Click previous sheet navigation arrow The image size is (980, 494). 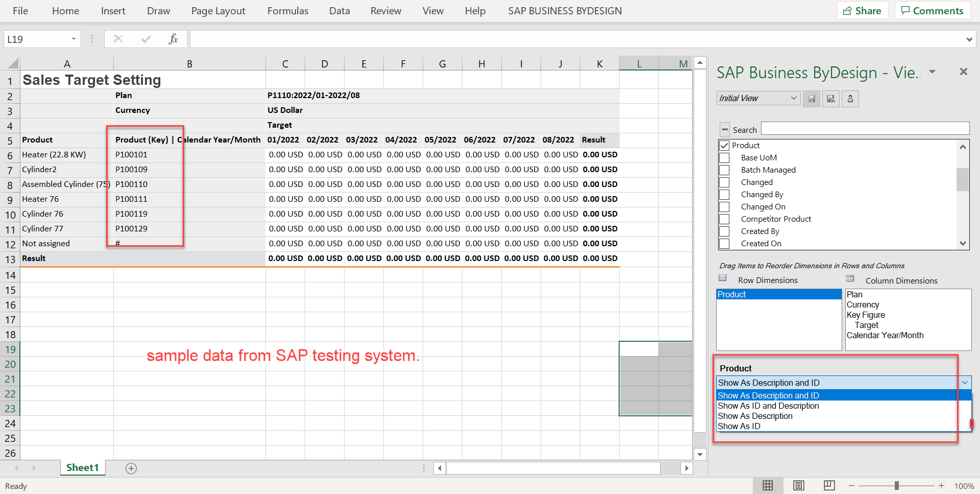click(x=17, y=468)
